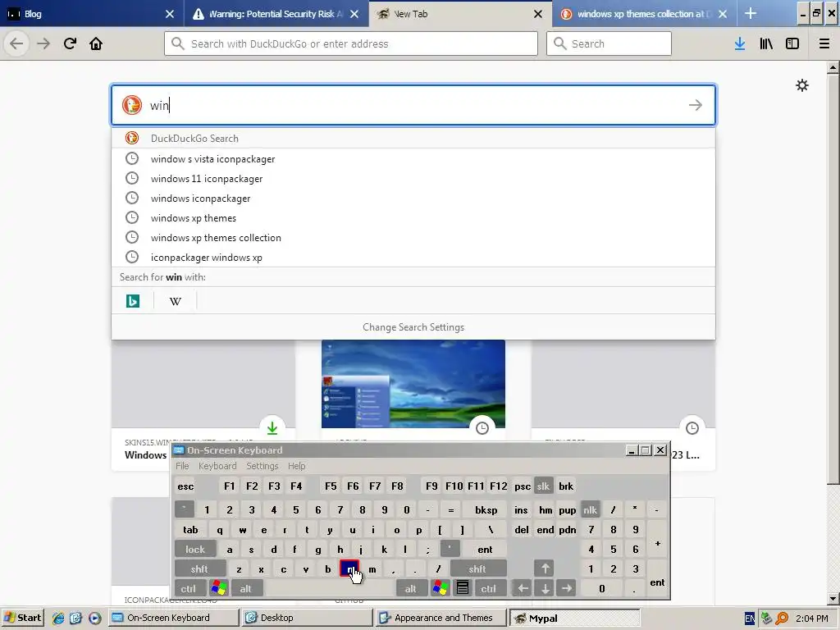This screenshot has width=840, height=630.
Task: Select suggestion window s vista iconpackager
Action: [413, 158]
